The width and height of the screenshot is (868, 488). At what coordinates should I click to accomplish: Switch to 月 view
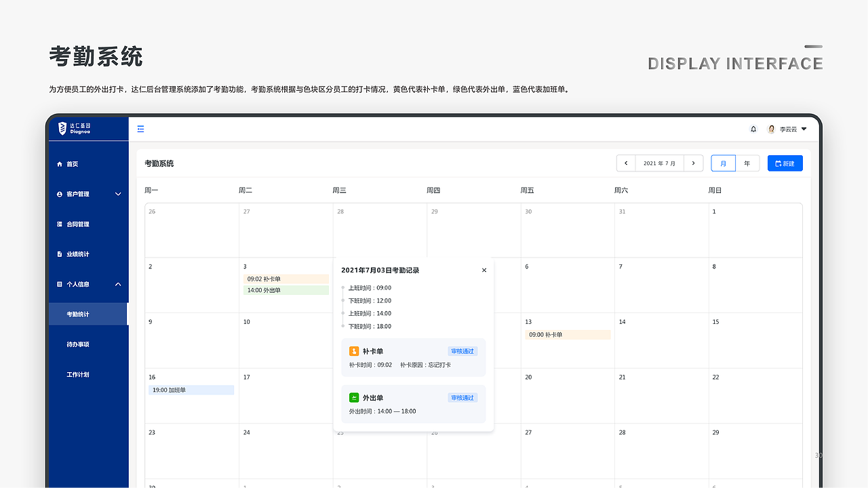pos(724,163)
